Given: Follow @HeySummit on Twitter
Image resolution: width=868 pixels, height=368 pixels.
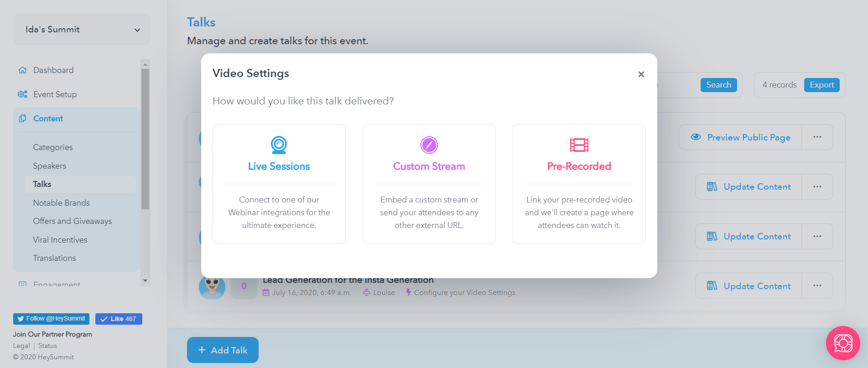Looking at the screenshot, I should 51,319.
